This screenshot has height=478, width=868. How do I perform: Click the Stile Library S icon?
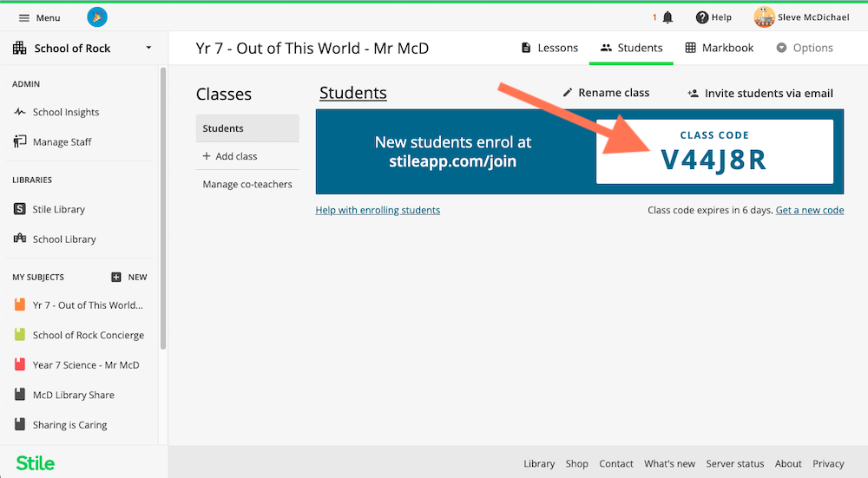pyautogui.click(x=19, y=209)
